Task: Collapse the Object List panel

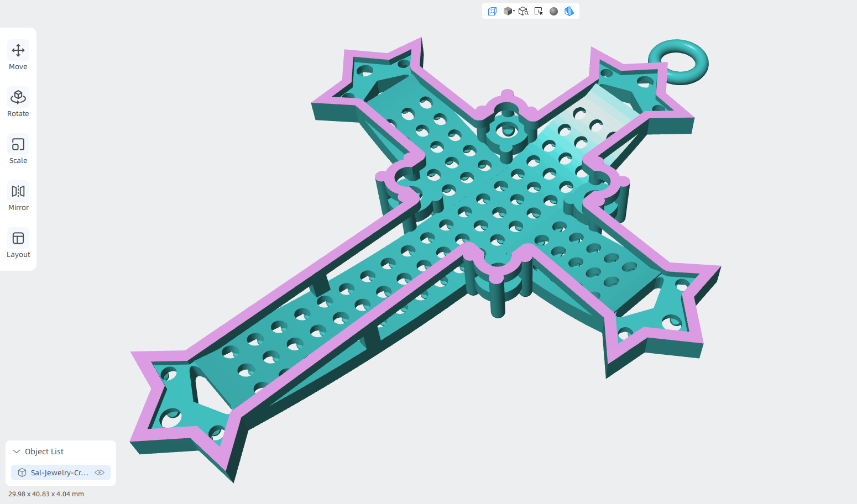Action: pos(17,452)
